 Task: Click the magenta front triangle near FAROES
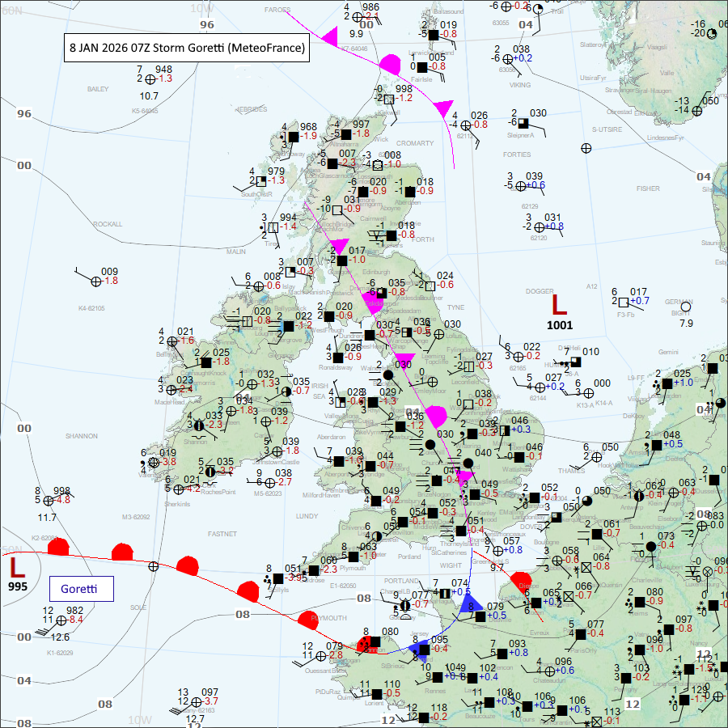[330, 36]
